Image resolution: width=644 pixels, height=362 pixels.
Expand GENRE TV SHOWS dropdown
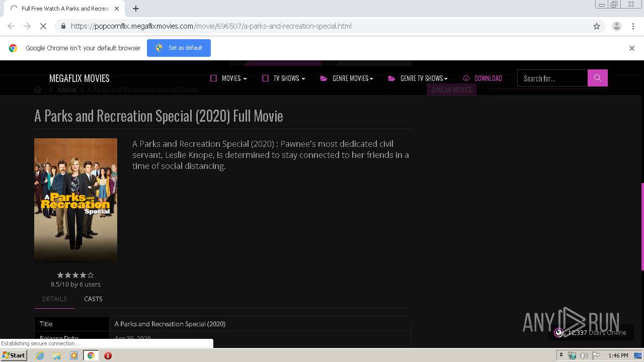pyautogui.click(x=418, y=78)
